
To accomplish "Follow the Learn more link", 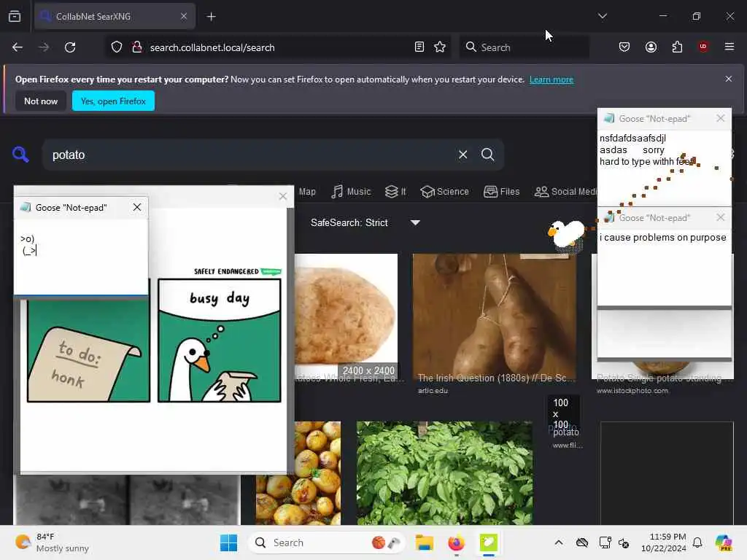I will click(551, 79).
